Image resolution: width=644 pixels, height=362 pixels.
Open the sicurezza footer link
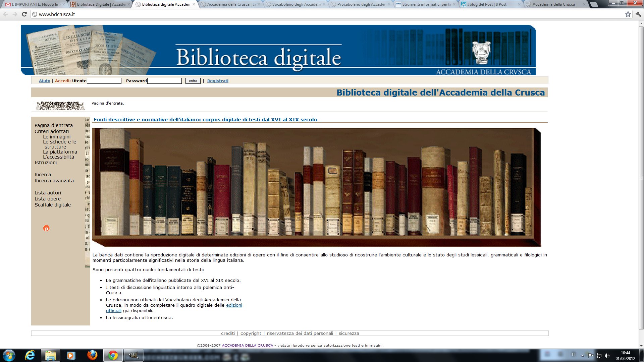click(349, 333)
